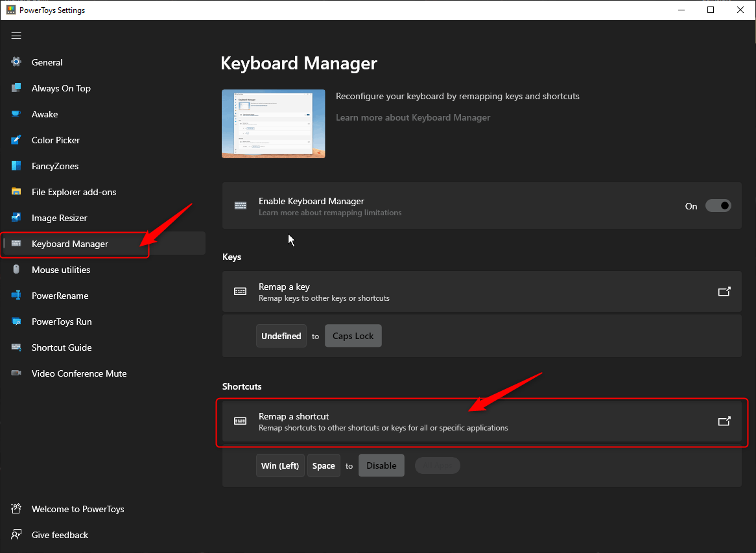Open the Remap a key editor
Image resolution: width=756 pixels, height=553 pixels.
coord(482,292)
